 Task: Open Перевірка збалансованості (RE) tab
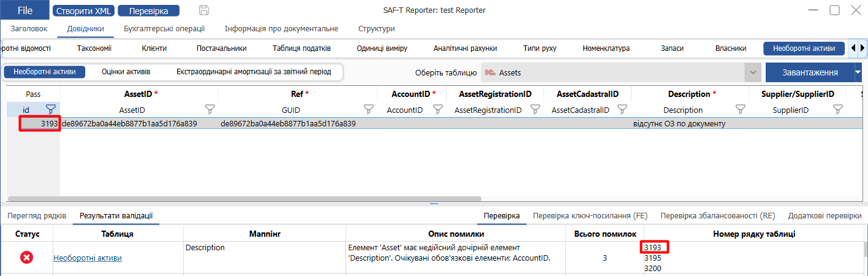coord(717,216)
